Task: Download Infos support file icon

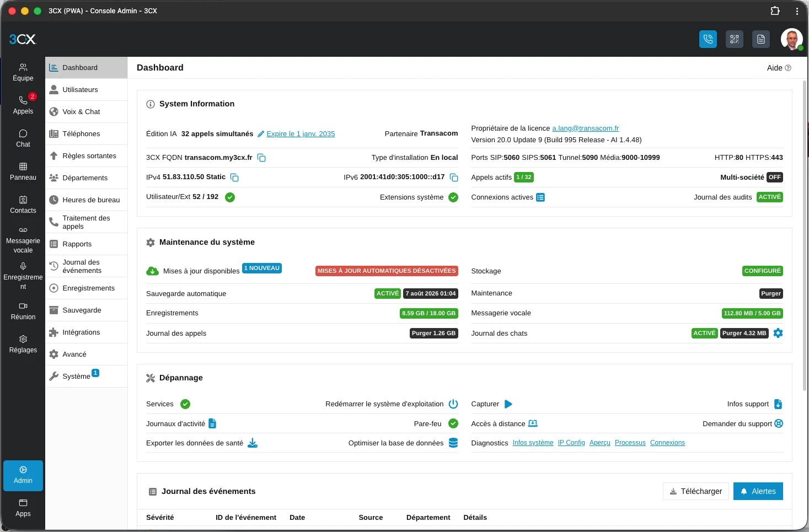Action: (778, 404)
